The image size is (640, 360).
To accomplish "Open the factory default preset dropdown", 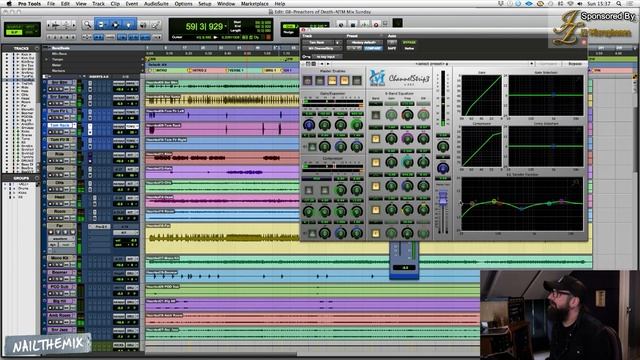I will coord(364,42).
